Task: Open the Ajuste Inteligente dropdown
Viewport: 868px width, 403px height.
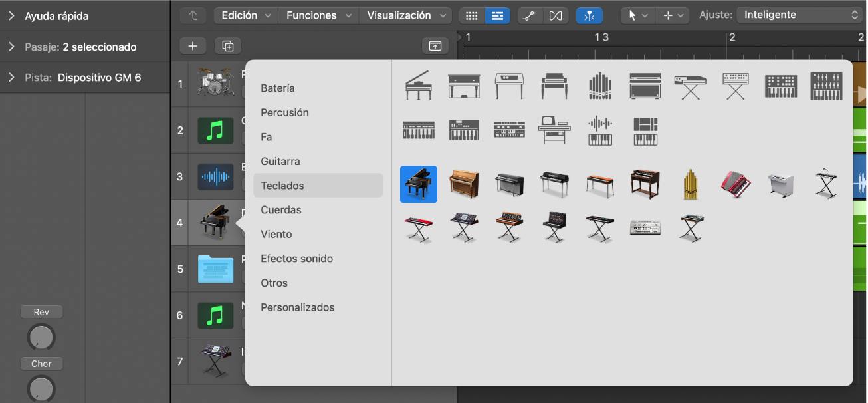Action: coord(798,14)
